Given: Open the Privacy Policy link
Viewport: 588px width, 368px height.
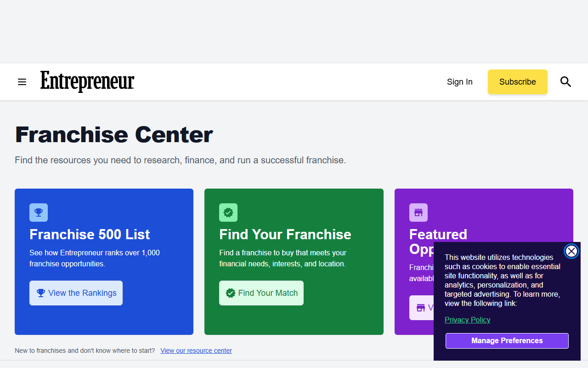Looking at the screenshot, I should click(x=468, y=320).
